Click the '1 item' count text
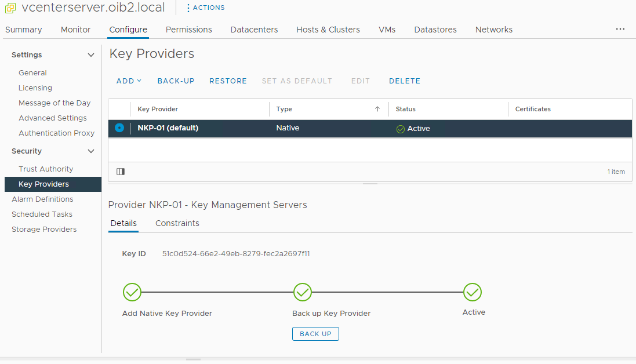636x364 pixels. [x=616, y=172]
